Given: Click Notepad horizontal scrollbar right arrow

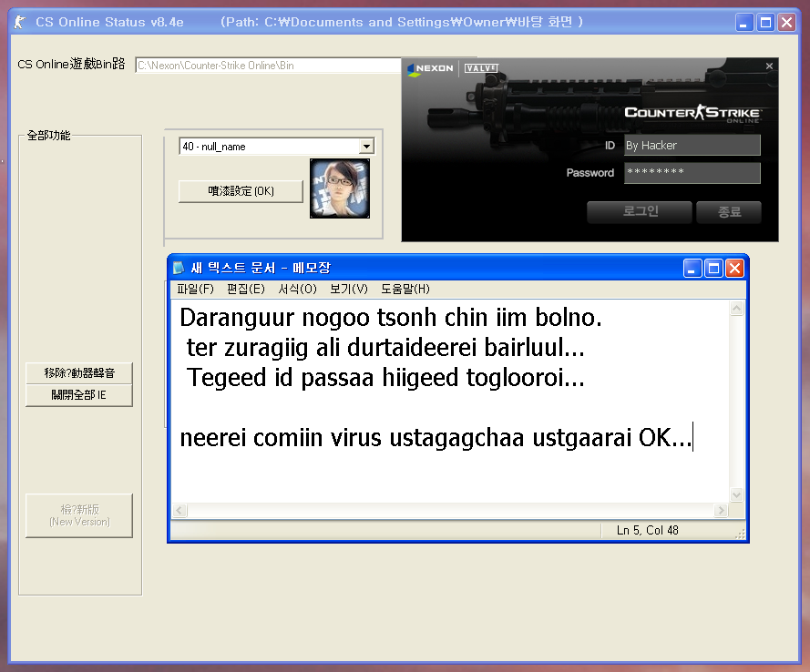Looking at the screenshot, I should (x=721, y=511).
